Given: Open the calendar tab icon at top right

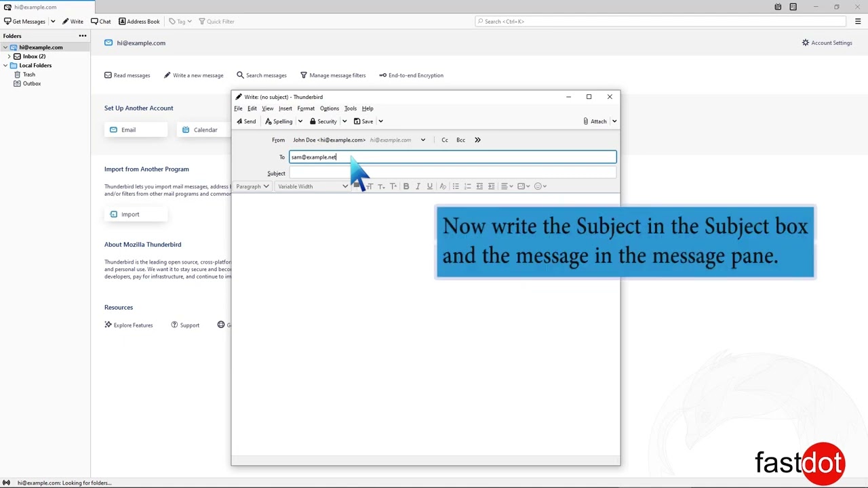Looking at the screenshot, I should point(778,7).
